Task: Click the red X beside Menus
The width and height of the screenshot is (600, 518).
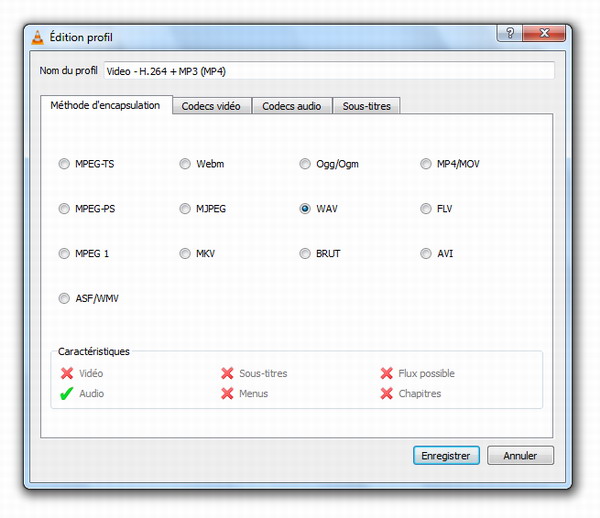Action: pyautogui.click(x=227, y=394)
